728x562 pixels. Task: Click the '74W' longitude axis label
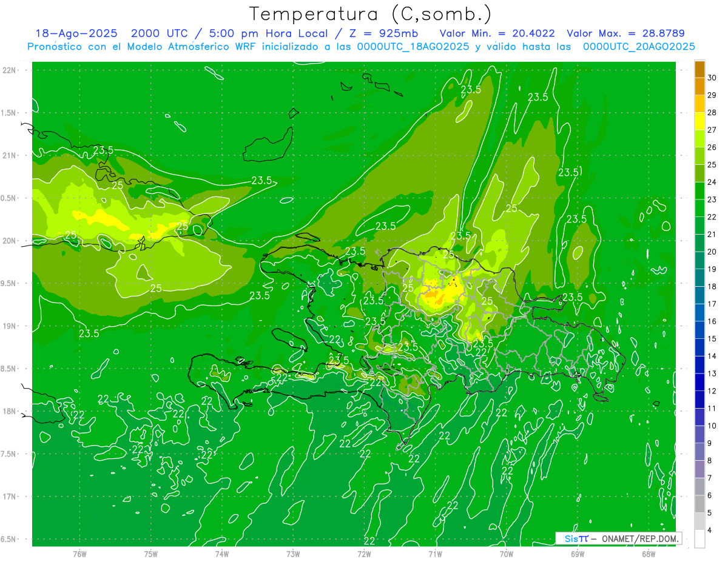pos(222,554)
